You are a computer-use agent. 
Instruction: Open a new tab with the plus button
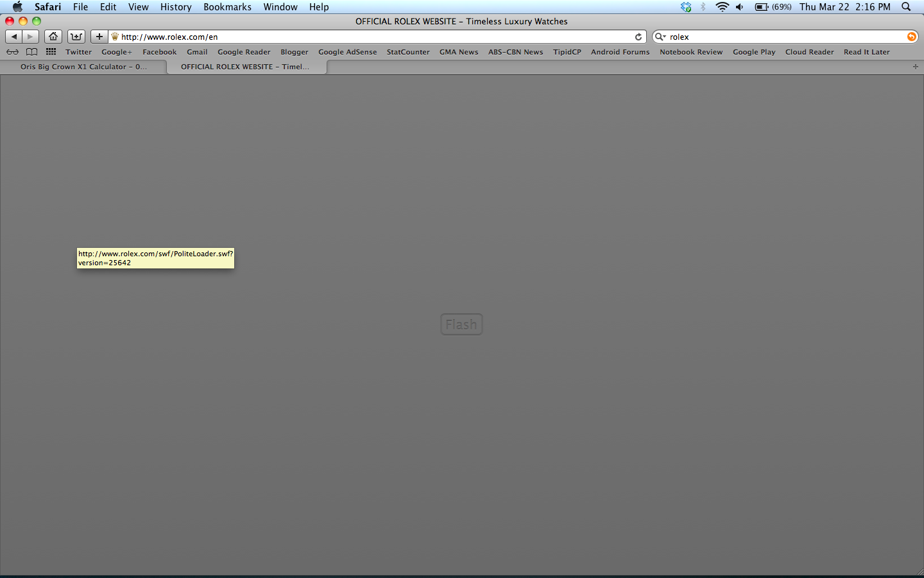915,67
